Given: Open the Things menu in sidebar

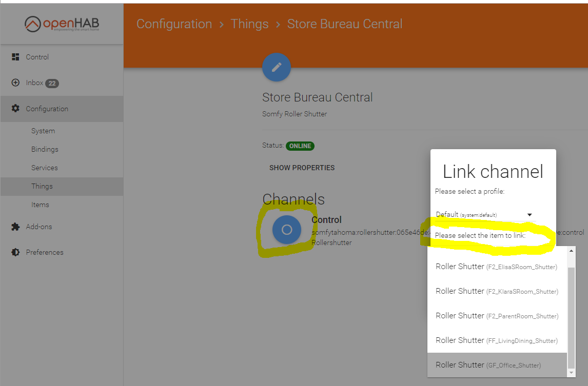Looking at the screenshot, I should tap(42, 187).
